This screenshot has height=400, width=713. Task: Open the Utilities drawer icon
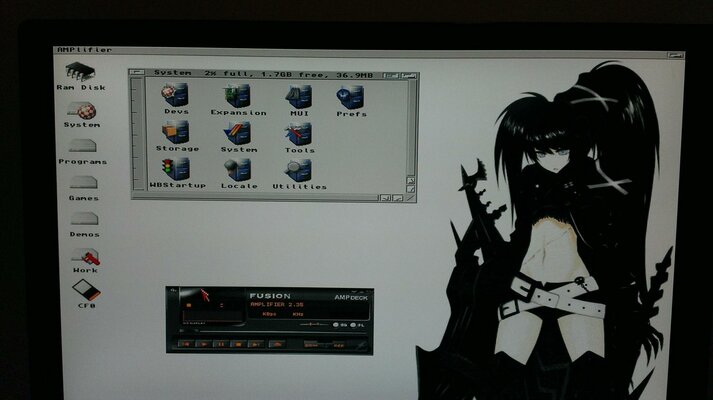click(299, 170)
